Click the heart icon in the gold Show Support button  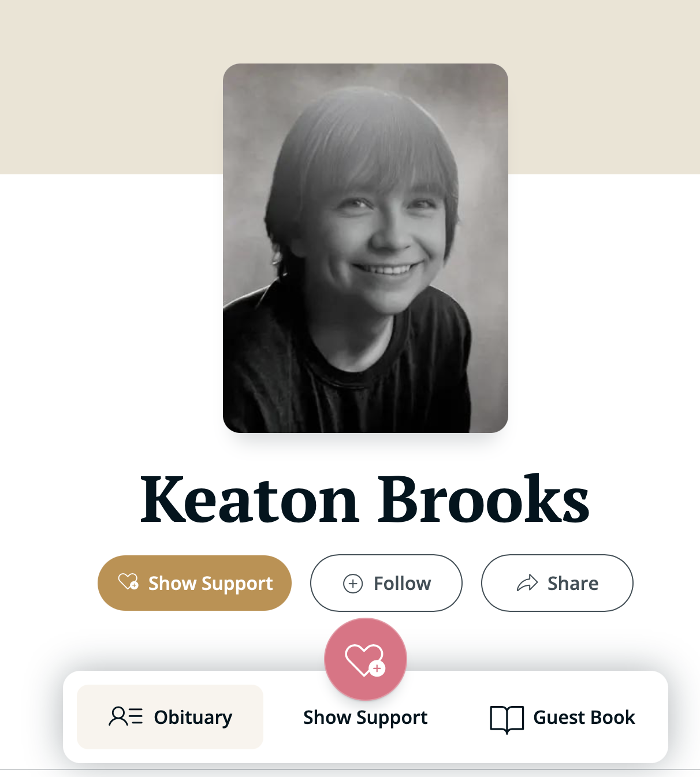[x=128, y=581]
